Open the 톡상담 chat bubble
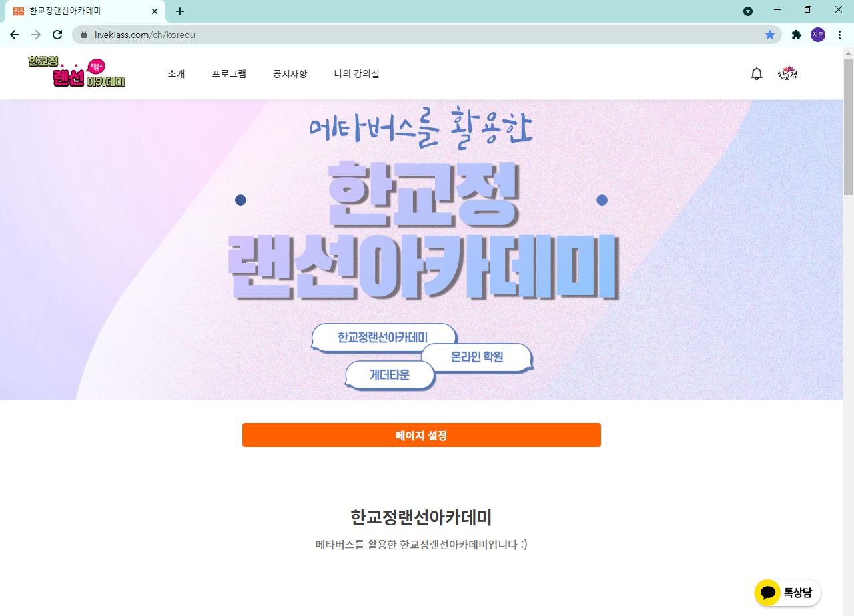This screenshot has height=616, width=854. click(x=788, y=593)
